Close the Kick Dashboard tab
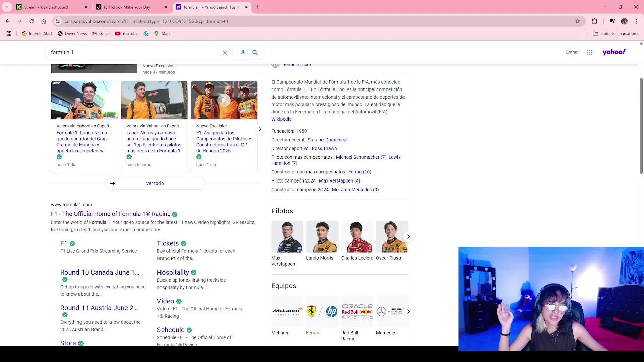 coord(86,7)
